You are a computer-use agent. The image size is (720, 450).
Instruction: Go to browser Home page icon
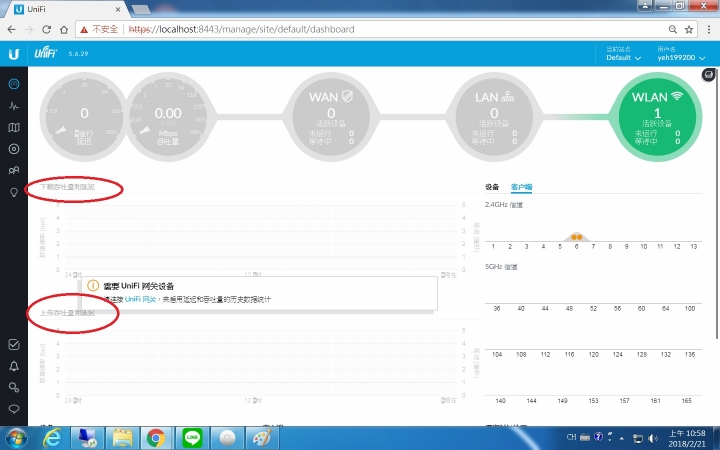(64, 29)
